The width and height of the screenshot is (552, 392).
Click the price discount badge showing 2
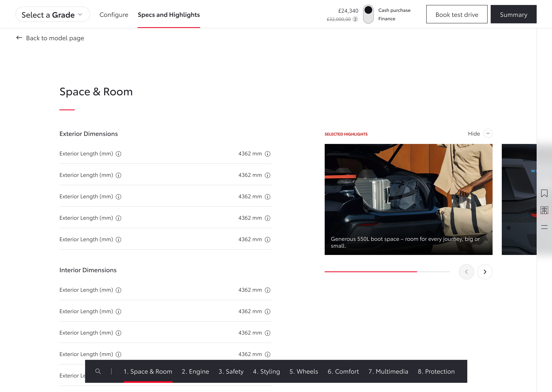click(x=355, y=19)
